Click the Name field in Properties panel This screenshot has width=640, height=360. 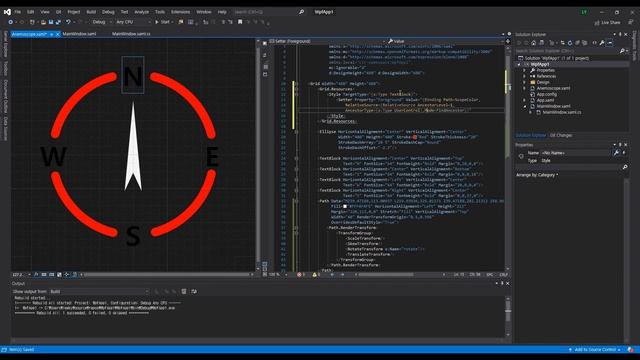[x=576, y=153]
